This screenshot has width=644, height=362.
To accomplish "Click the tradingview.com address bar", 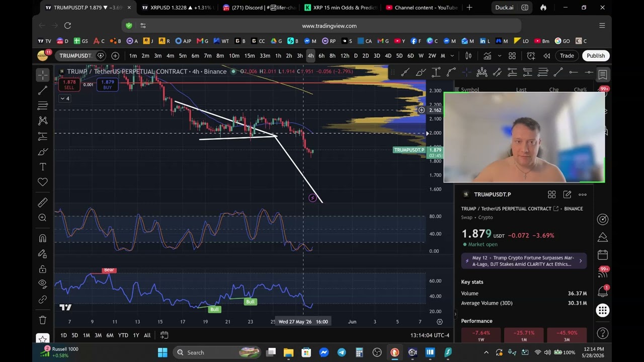I will pos(329,26).
